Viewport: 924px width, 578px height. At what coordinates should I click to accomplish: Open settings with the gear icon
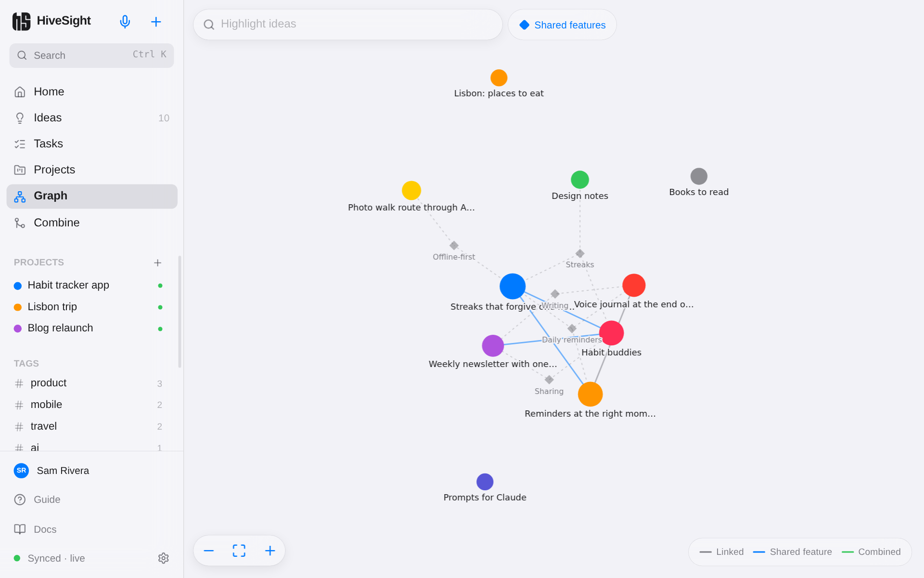pos(164,558)
